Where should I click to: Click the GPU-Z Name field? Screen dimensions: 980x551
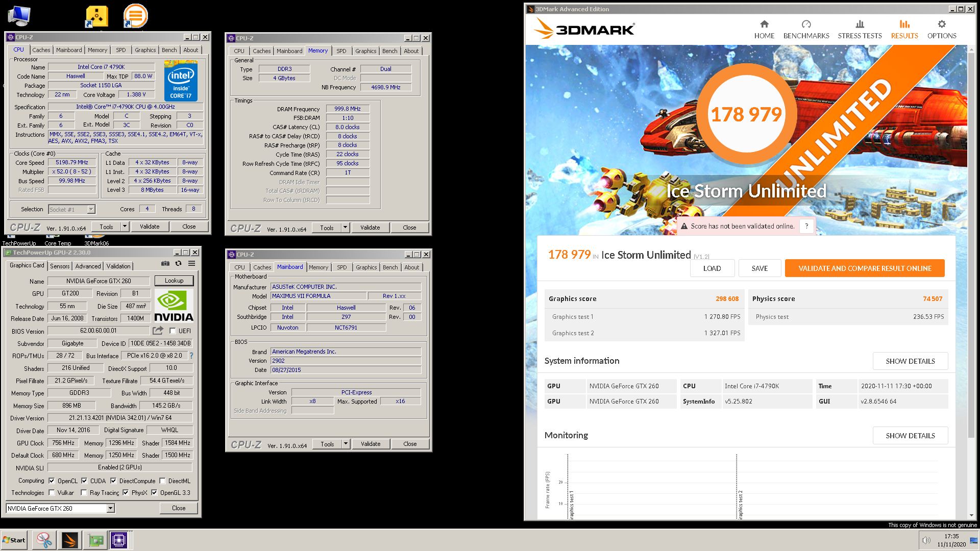click(x=99, y=281)
